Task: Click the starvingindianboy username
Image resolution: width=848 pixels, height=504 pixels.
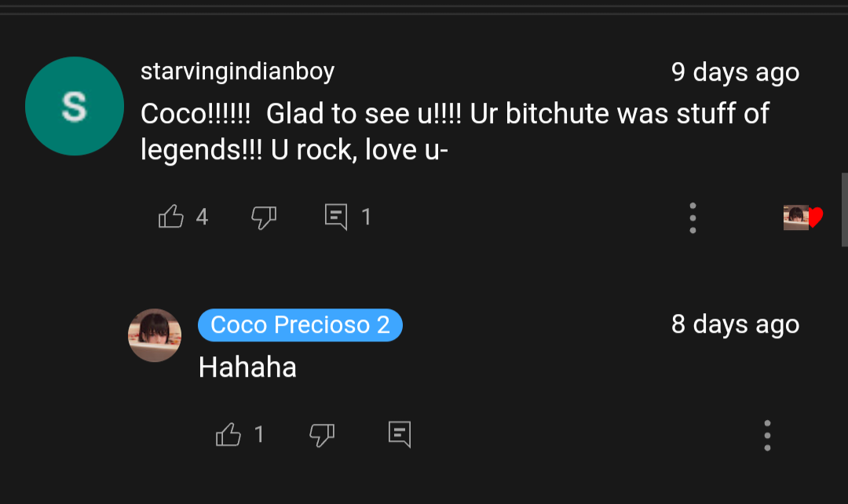Action: click(x=237, y=71)
